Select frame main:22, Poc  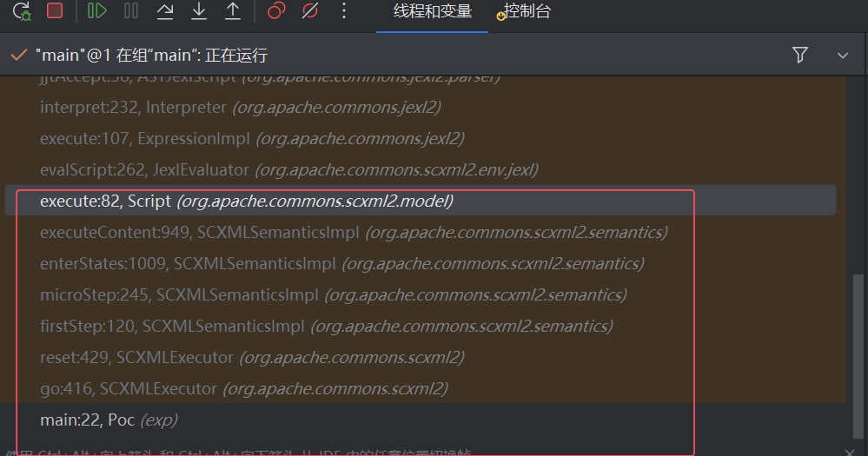pyautogui.click(x=109, y=420)
